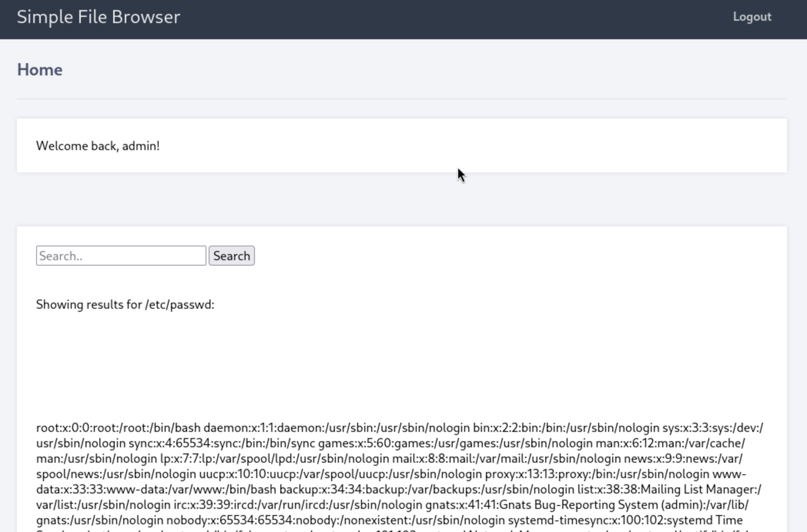This screenshot has height=532, width=807.
Task: Click the Simple File Browser brand title
Action: click(x=99, y=17)
